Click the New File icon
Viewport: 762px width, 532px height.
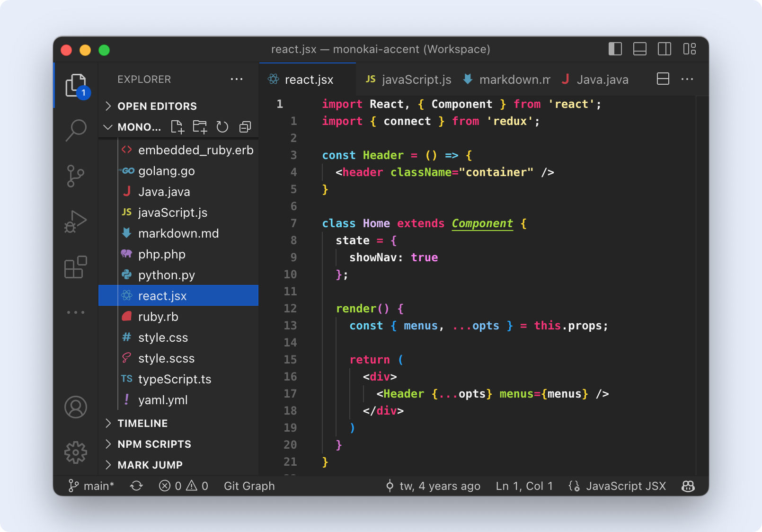coord(177,127)
